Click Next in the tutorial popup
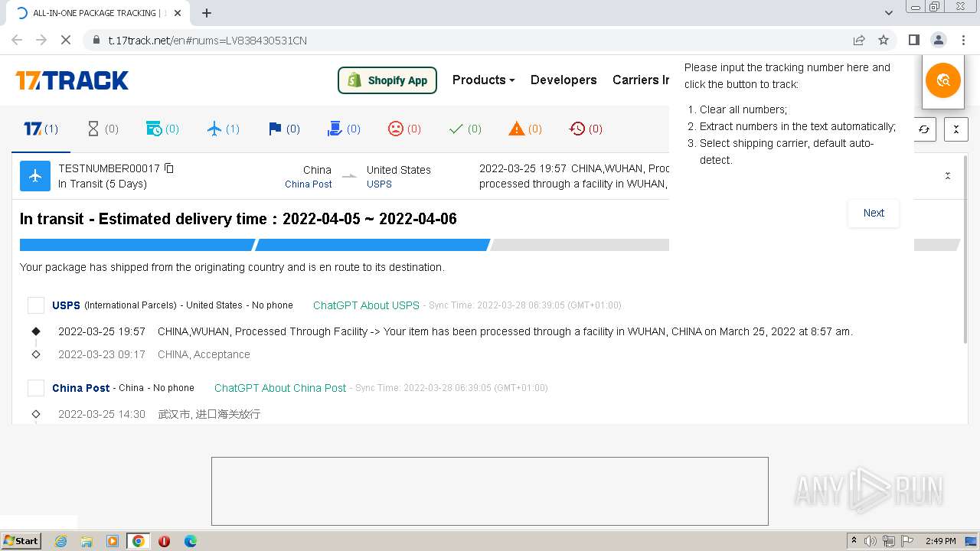Screen dimensions: 980x551 click(x=874, y=213)
